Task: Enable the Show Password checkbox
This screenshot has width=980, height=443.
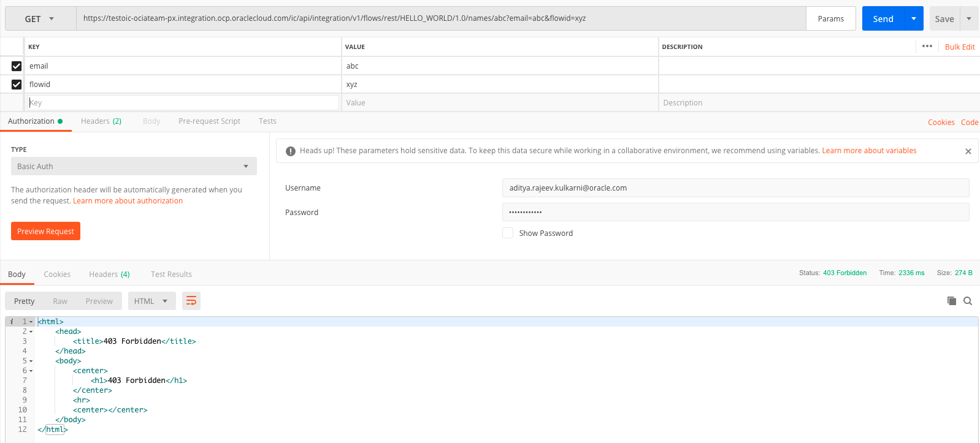Action: pyautogui.click(x=508, y=233)
